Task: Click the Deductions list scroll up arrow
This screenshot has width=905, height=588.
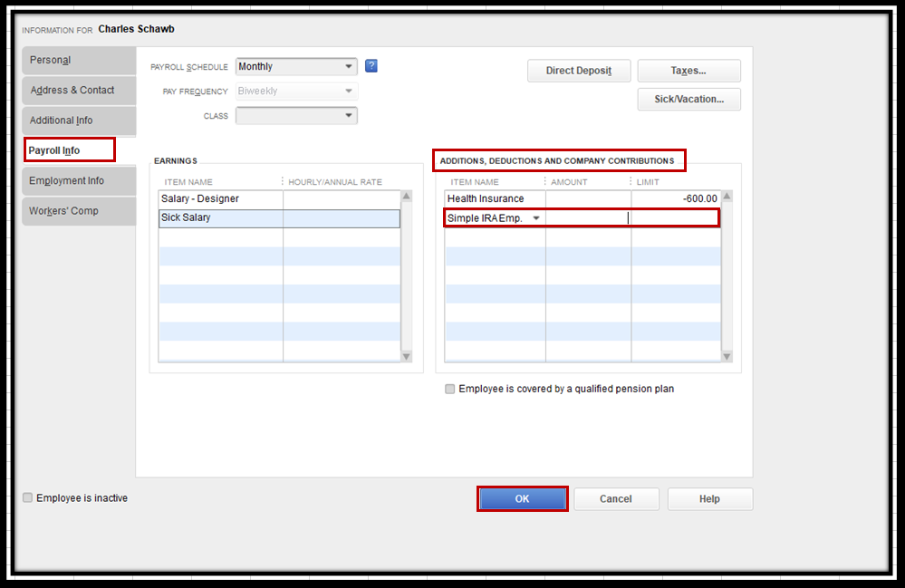Action: pyautogui.click(x=727, y=197)
